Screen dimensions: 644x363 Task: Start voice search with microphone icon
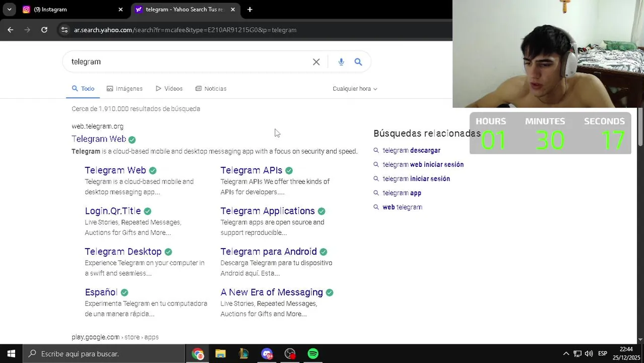[x=341, y=62]
